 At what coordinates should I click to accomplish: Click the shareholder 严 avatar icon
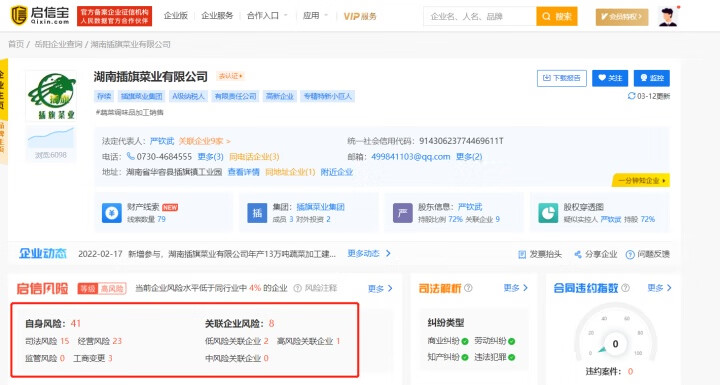(403, 213)
